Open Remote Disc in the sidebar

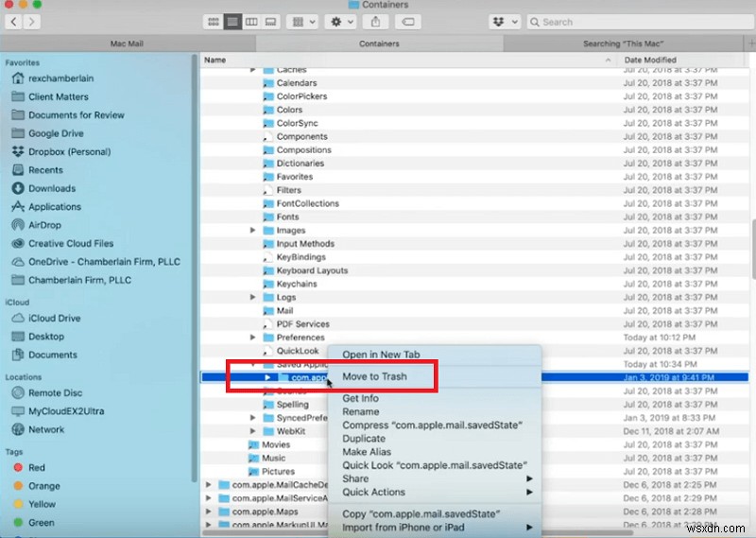pyautogui.click(x=55, y=392)
